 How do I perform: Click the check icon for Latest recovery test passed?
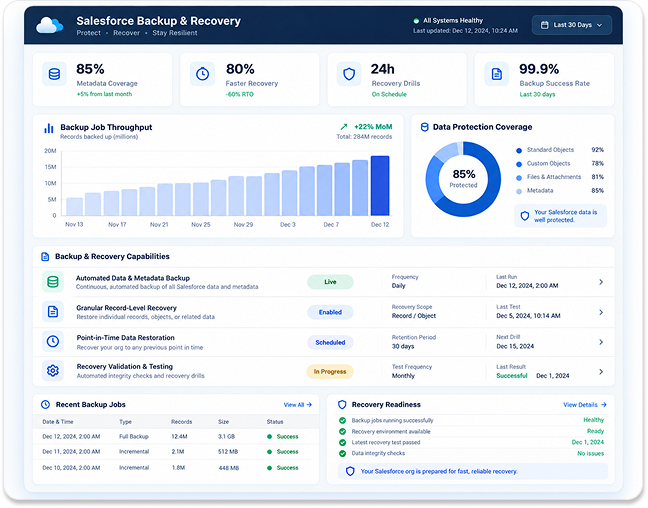(x=342, y=442)
